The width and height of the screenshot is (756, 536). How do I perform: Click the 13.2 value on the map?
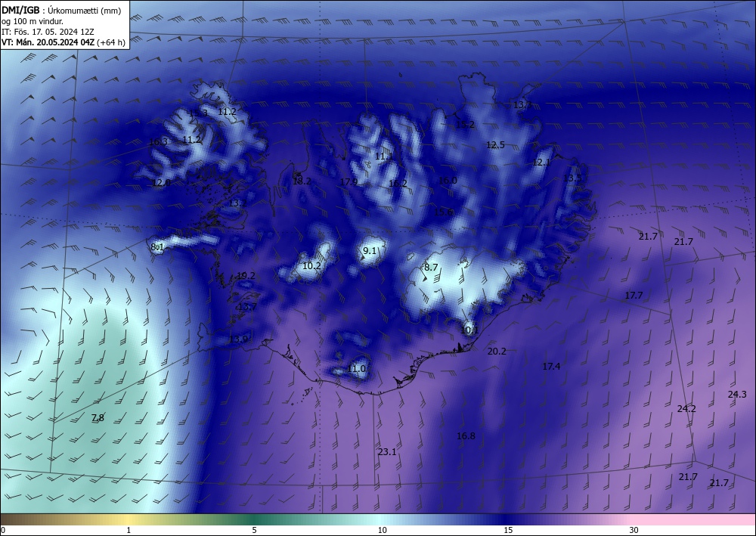click(237, 203)
